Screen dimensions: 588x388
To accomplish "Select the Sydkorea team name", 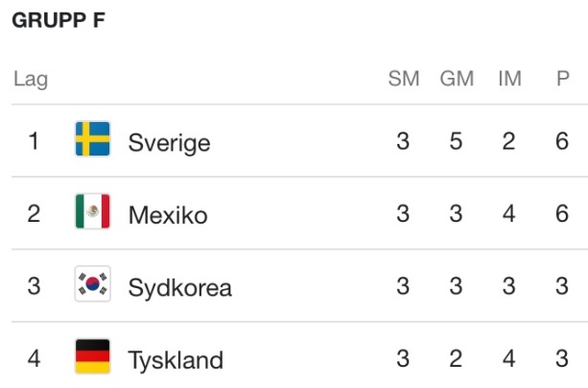I will (x=180, y=288).
